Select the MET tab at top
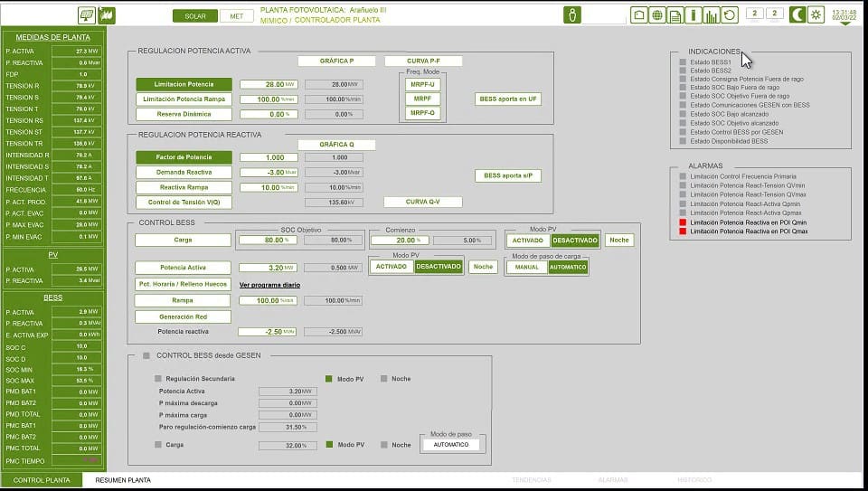Screen dimensions: 868x491 (x=237, y=15)
